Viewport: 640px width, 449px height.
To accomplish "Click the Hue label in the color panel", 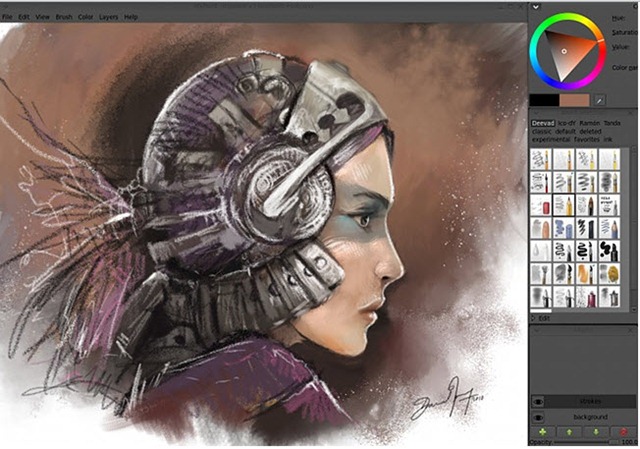I will tap(618, 18).
